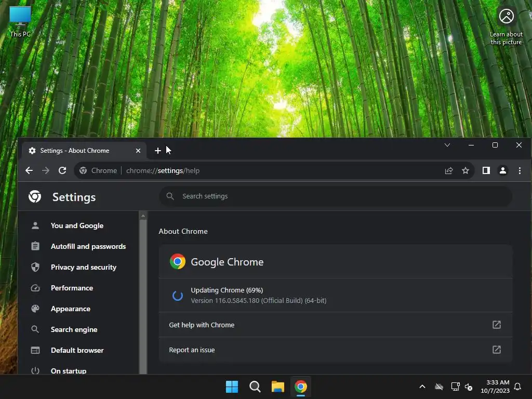Image resolution: width=532 pixels, height=399 pixels.
Task: Click the shield icon for Privacy
Action: (35, 267)
